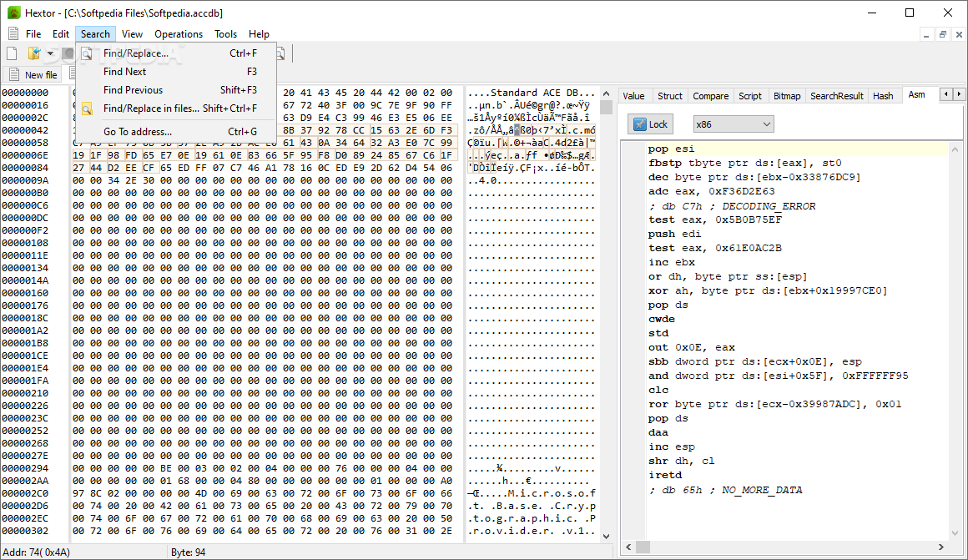Click address row 00000084

tap(25, 168)
